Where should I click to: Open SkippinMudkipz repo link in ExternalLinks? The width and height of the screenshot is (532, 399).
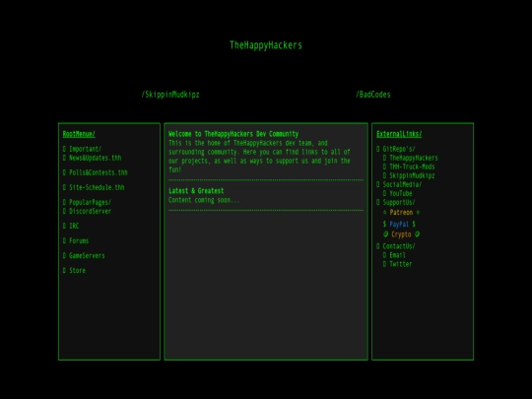(412, 175)
